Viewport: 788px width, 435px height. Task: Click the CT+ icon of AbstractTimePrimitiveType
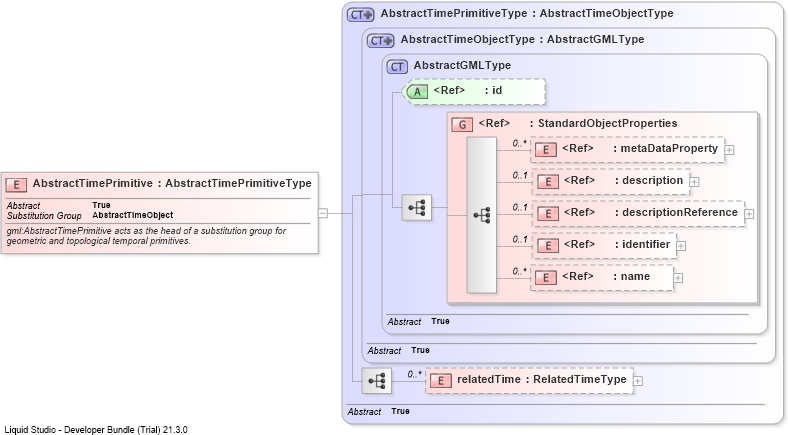point(361,15)
